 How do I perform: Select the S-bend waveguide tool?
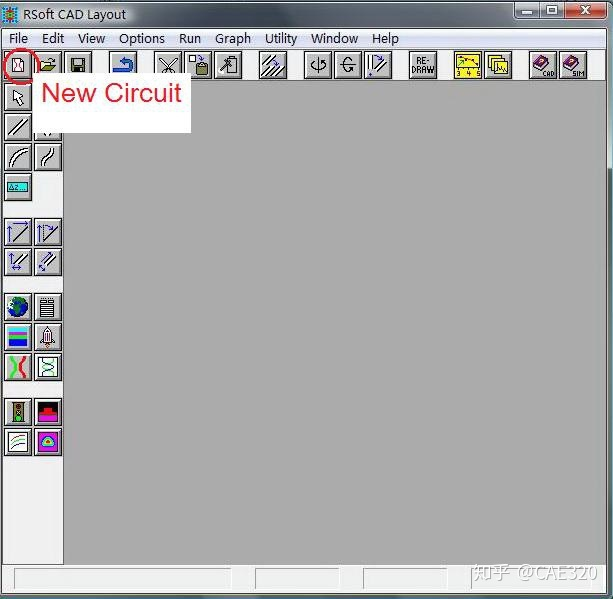tap(48, 157)
